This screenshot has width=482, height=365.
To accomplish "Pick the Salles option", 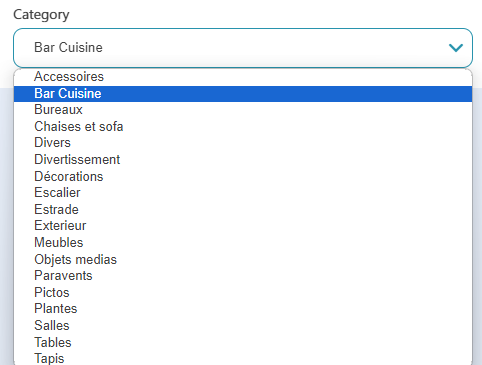I will coord(243,325).
